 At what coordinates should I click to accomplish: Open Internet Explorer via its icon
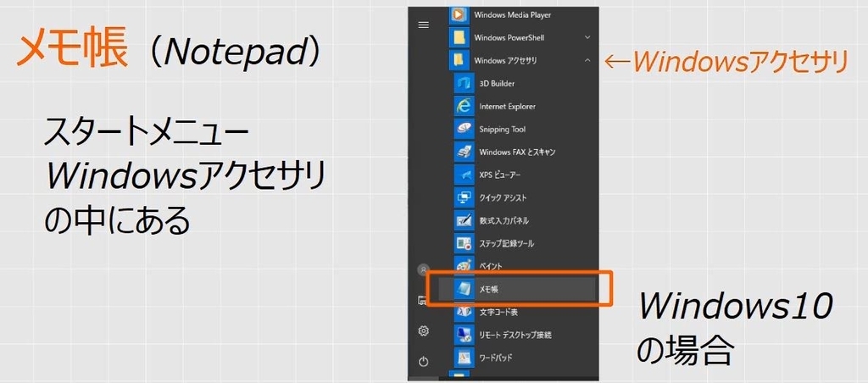click(x=463, y=106)
